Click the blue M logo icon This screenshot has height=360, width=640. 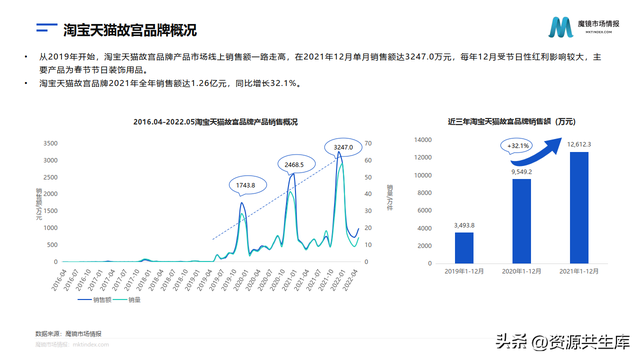click(x=561, y=27)
